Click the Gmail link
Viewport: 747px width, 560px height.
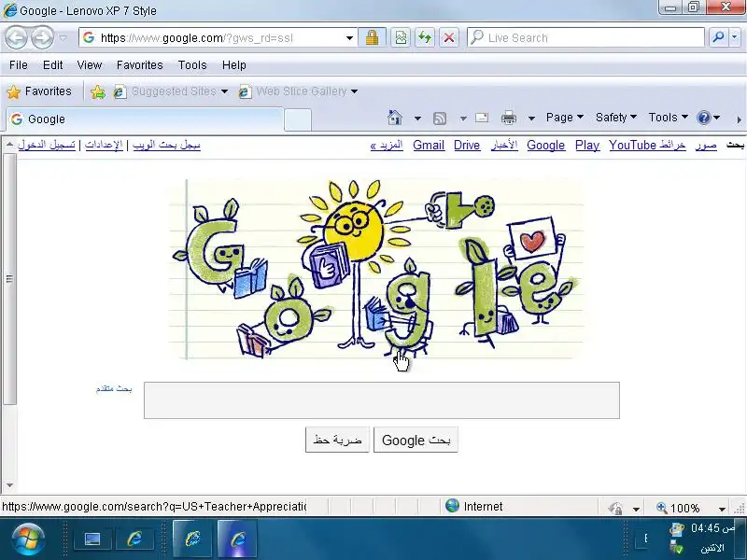click(429, 146)
